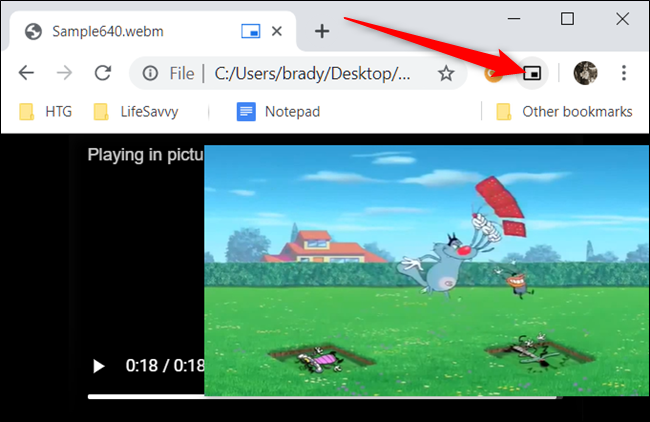This screenshot has height=422, width=650.
Task: Minimize the Chrome window
Action: pyautogui.click(x=514, y=19)
